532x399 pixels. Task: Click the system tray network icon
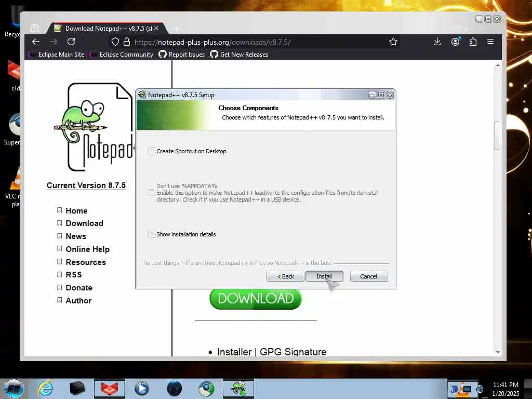[x=466, y=389]
